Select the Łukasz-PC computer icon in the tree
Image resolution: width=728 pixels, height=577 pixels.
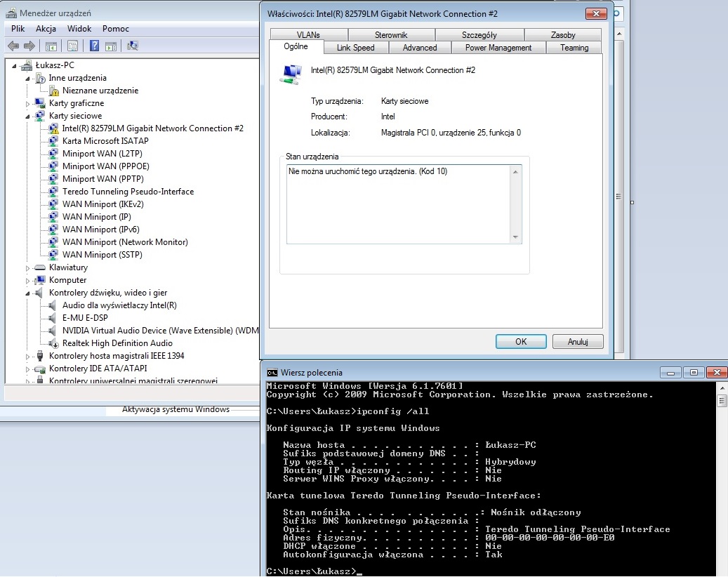(27, 65)
